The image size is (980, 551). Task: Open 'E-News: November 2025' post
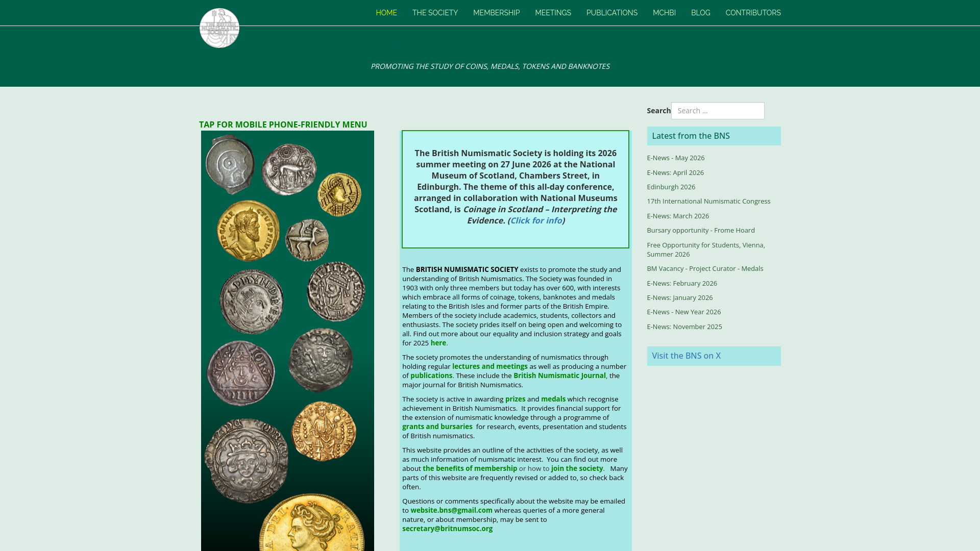pos(684,327)
